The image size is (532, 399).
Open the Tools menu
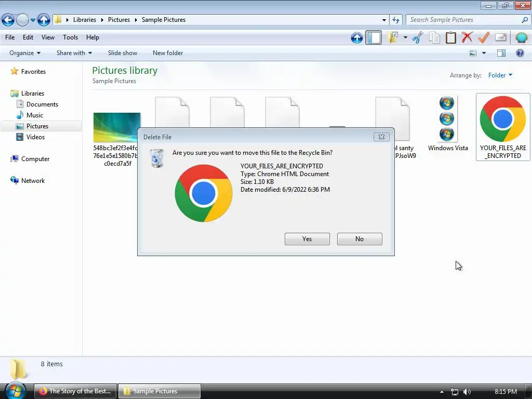click(x=70, y=37)
